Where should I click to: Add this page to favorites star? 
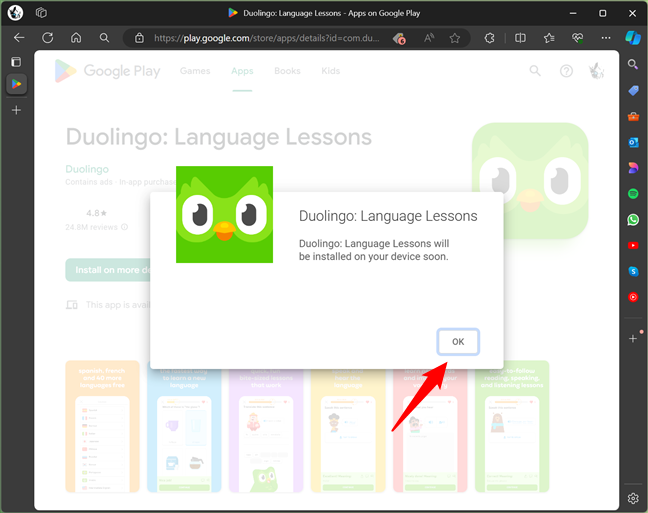[455, 38]
